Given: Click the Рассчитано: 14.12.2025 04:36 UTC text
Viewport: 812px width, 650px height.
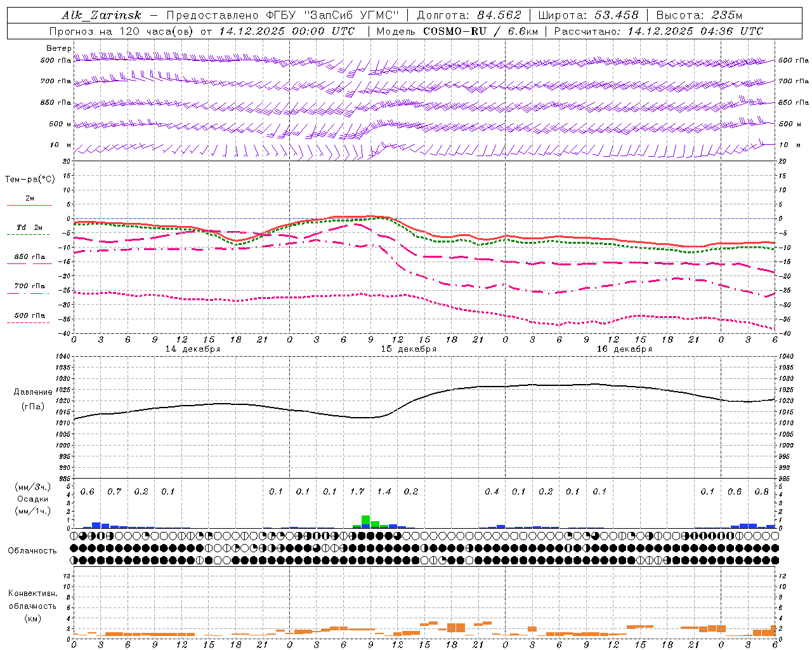Looking at the screenshot, I should pos(658,31).
